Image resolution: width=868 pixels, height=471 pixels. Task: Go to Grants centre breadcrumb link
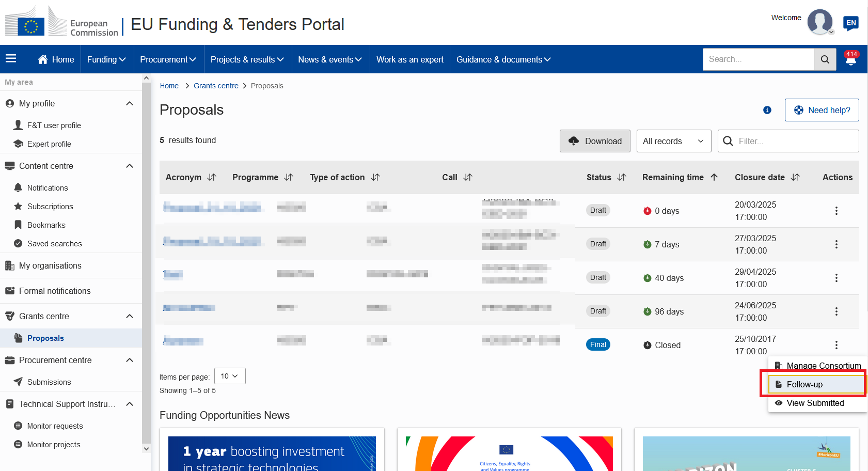216,86
